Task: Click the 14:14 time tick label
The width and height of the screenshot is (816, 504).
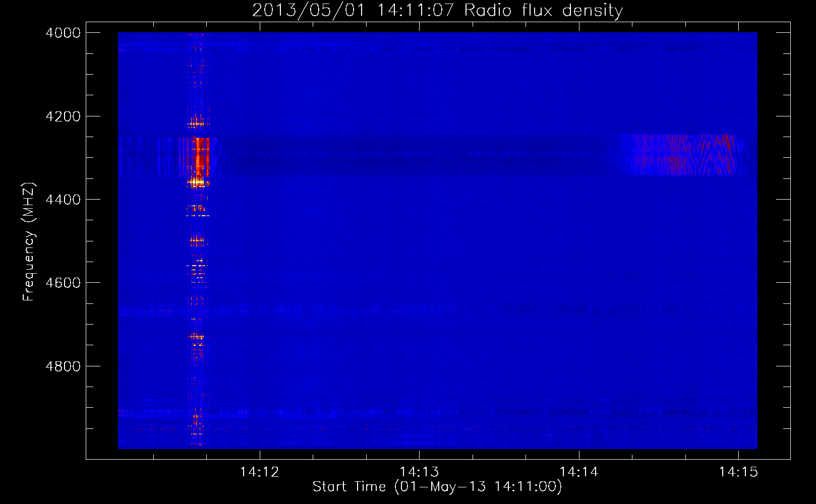Action: [x=579, y=472]
